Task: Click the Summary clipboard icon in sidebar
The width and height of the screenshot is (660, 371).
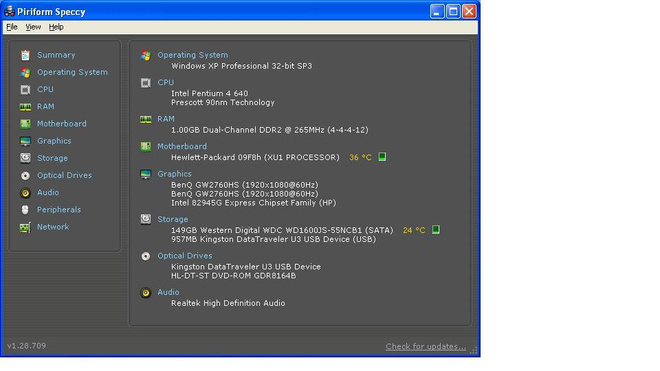Action: tap(25, 55)
